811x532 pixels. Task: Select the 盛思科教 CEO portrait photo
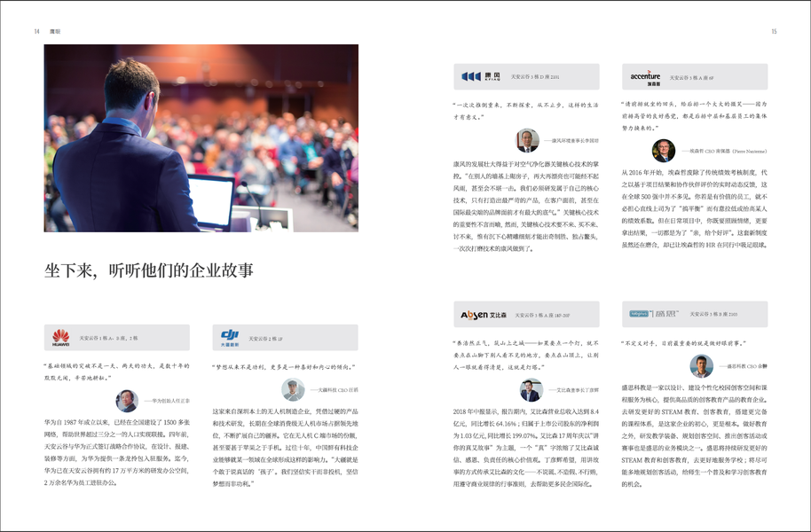click(x=701, y=366)
